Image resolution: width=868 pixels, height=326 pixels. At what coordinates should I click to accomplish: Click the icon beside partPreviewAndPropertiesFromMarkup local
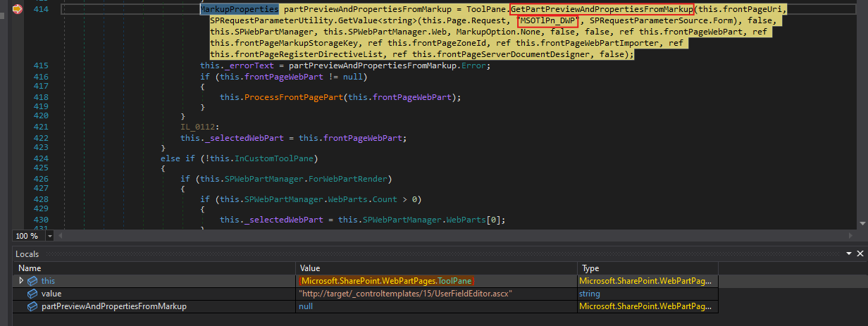32,306
